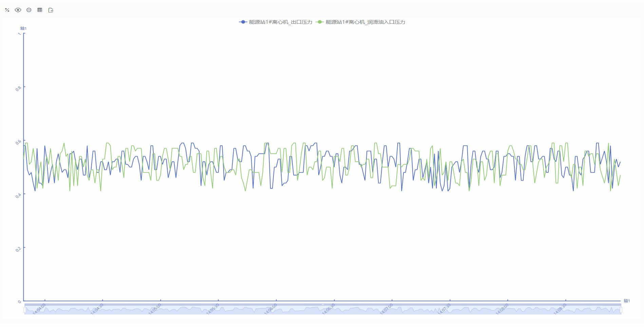Viewport: 644px width, 327px height.
Task: Click the 14:08:30 time label
Action: click(560, 309)
